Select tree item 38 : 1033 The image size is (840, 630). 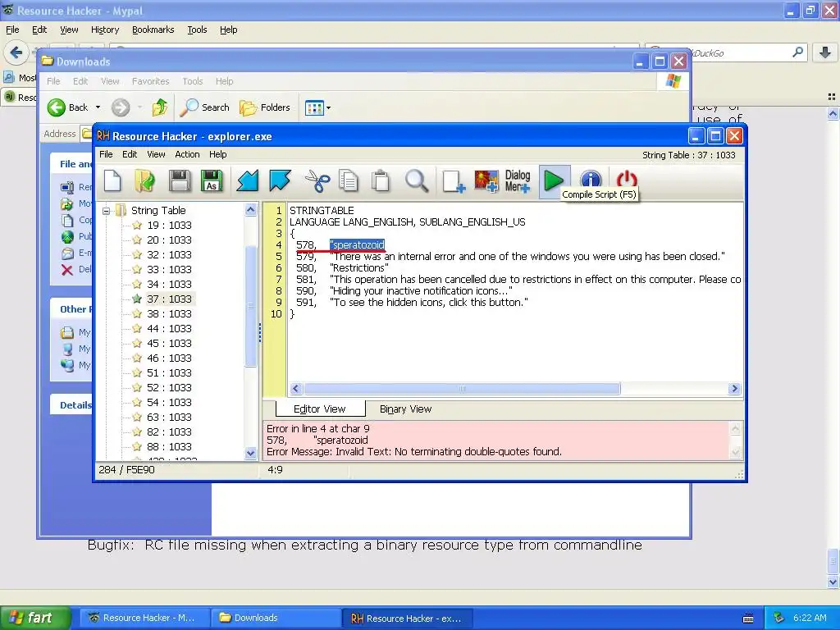[x=169, y=314]
